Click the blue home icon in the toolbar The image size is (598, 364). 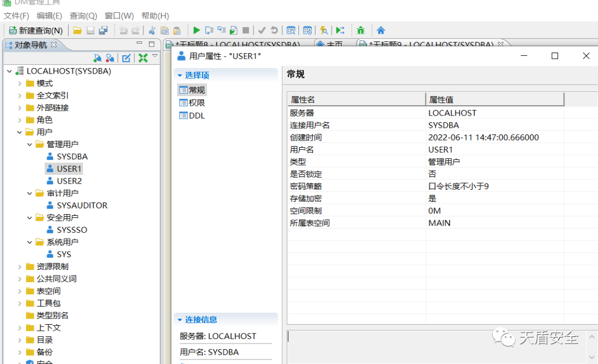coord(381,30)
